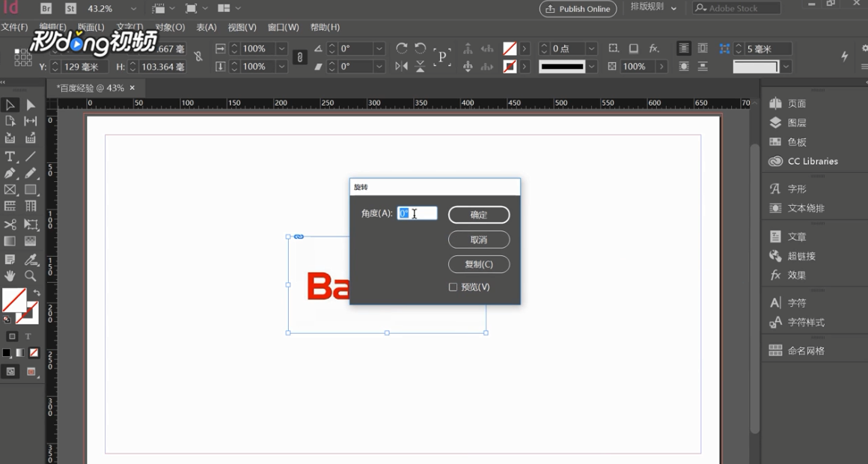868x464 pixels.
Task: Open the 帮助(H) menu
Action: pos(325,27)
